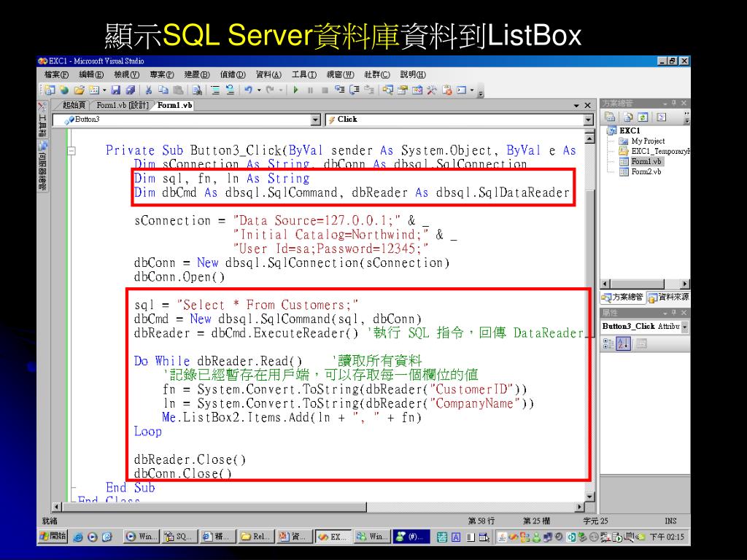Viewport: 747px width, 560px height.
Task: Click the Stop debugging square icon
Action: click(x=325, y=90)
